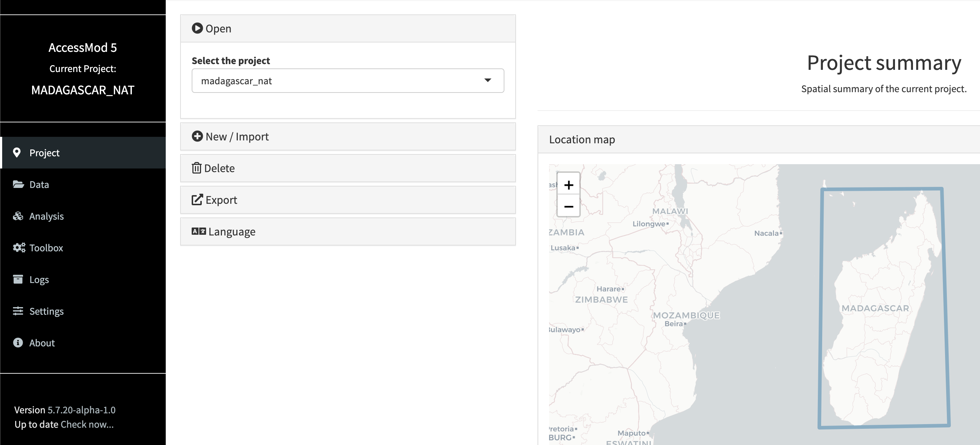Screen dimensions: 980x445
Task: Click the Export arrow icon
Action: (197, 199)
